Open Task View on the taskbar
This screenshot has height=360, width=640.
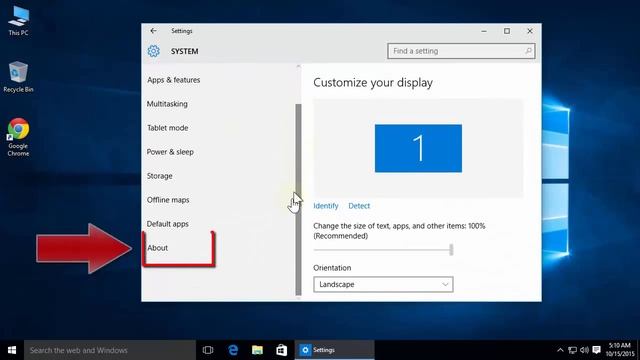(x=208, y=350)
